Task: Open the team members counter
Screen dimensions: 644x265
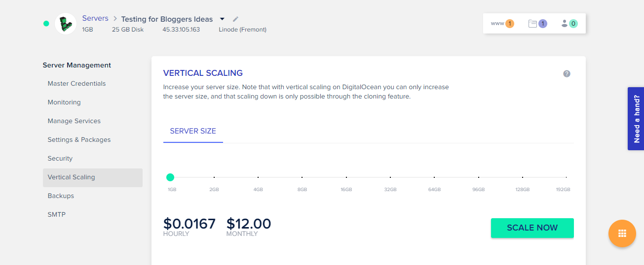Action: (x=569, y=23)
